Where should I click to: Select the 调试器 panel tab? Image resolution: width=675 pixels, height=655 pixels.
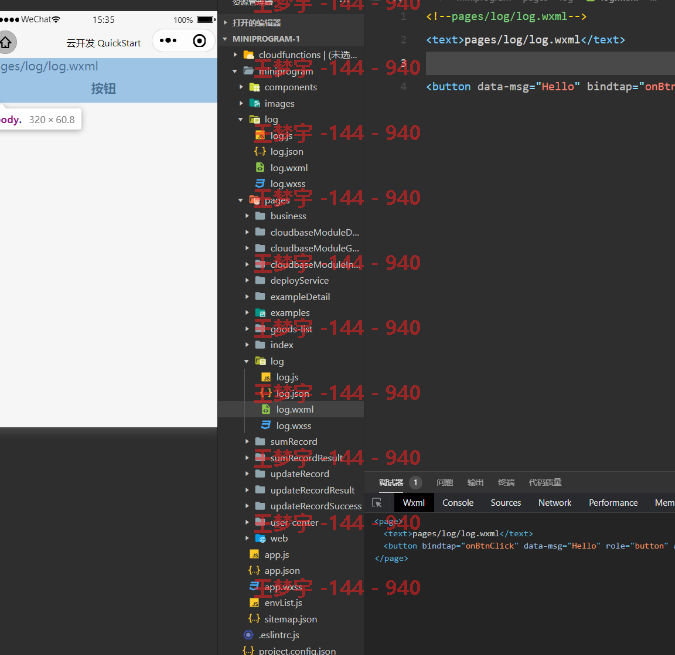pos(391,482)
